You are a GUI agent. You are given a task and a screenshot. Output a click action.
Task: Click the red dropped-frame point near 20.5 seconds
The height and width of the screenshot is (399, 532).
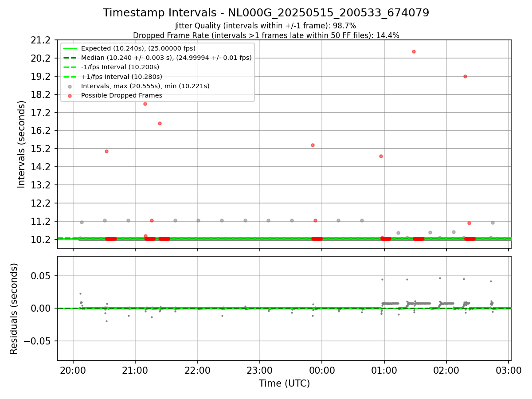click(414, 51)
